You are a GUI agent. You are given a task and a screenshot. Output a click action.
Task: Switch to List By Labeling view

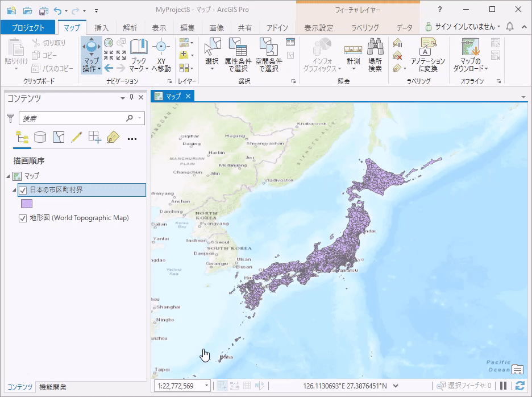click(113, 137)
